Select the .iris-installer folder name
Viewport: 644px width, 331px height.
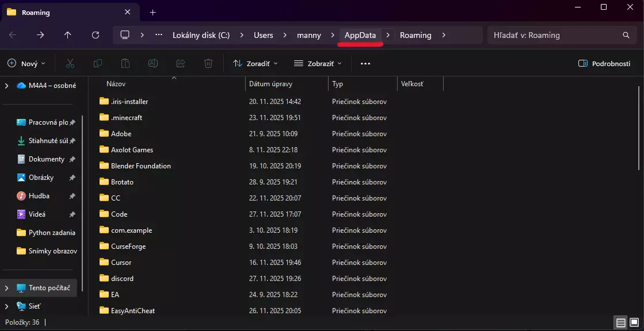129,101
